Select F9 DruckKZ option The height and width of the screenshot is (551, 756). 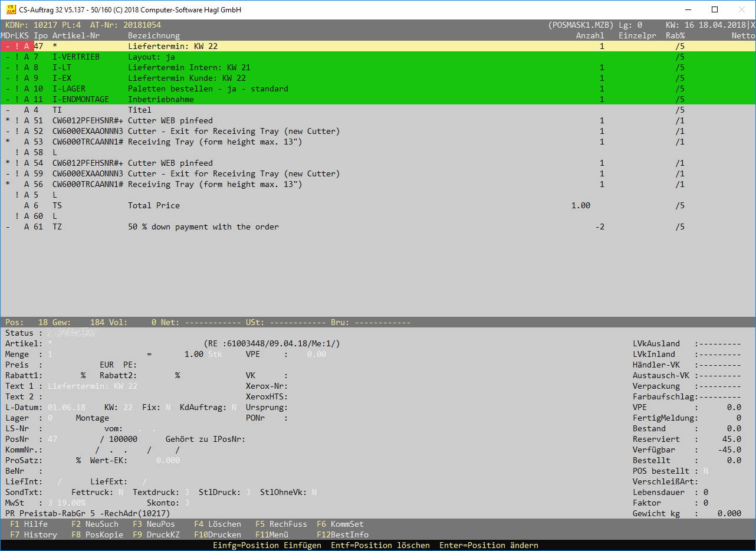tap(156, 534)
